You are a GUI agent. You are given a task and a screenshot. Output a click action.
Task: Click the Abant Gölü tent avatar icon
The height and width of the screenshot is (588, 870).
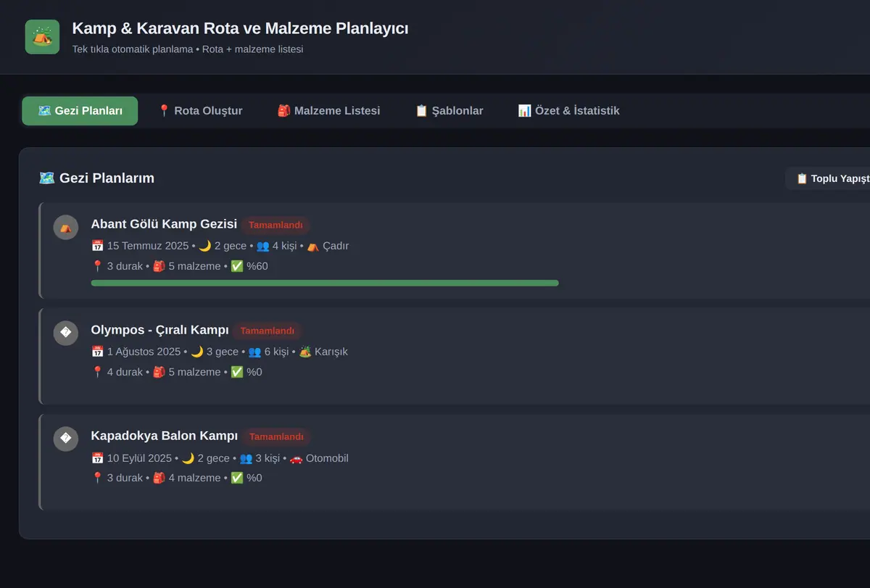[65, 227]
